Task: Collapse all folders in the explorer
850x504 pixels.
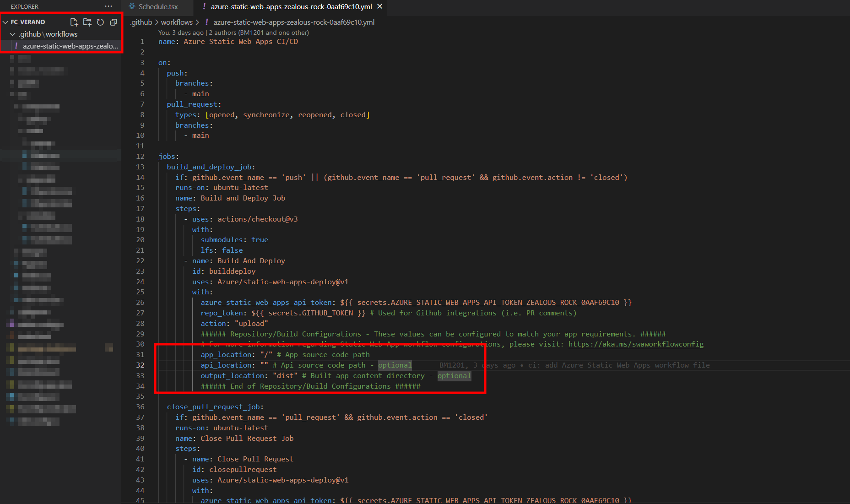Action: point(114,22)
